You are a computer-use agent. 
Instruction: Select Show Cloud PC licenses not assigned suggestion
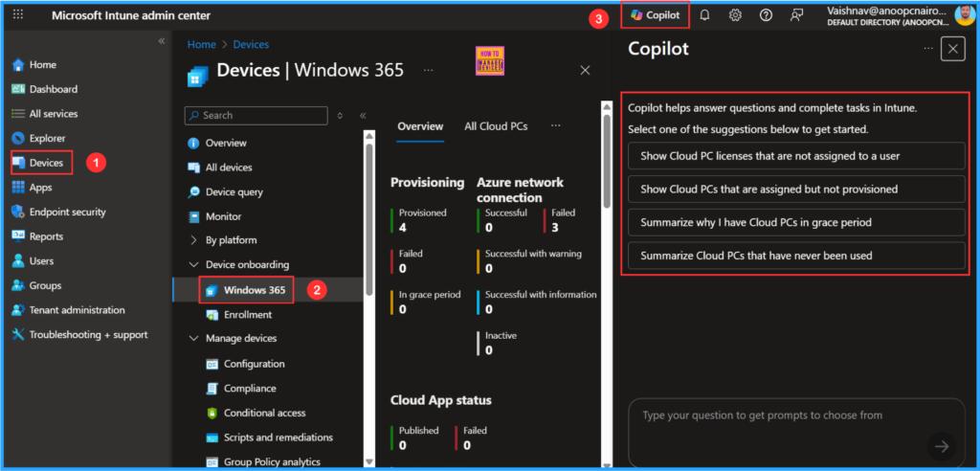(x=796, y=156)
